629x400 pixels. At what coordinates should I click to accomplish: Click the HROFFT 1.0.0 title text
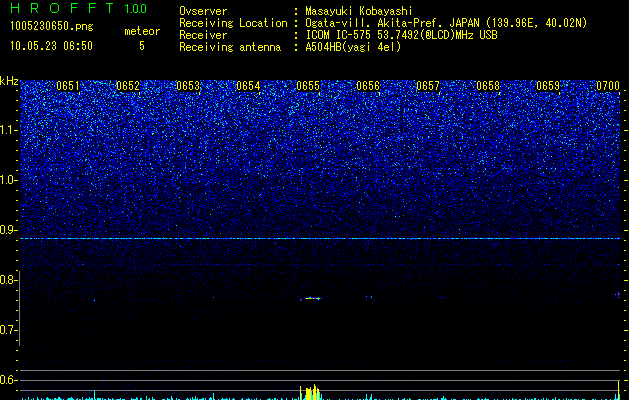pos(78,8)
